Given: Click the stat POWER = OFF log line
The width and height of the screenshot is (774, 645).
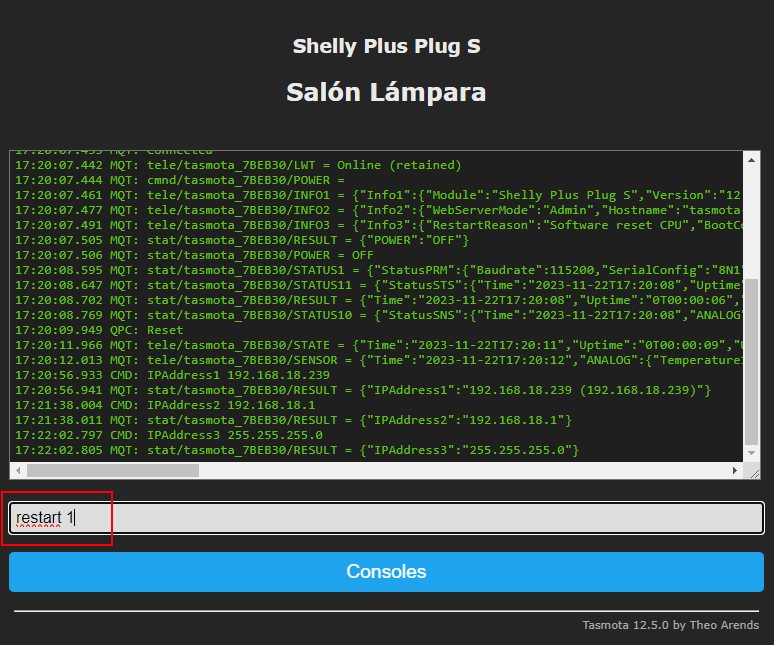Looking at the screenshot, I should (x=200, y=255).
